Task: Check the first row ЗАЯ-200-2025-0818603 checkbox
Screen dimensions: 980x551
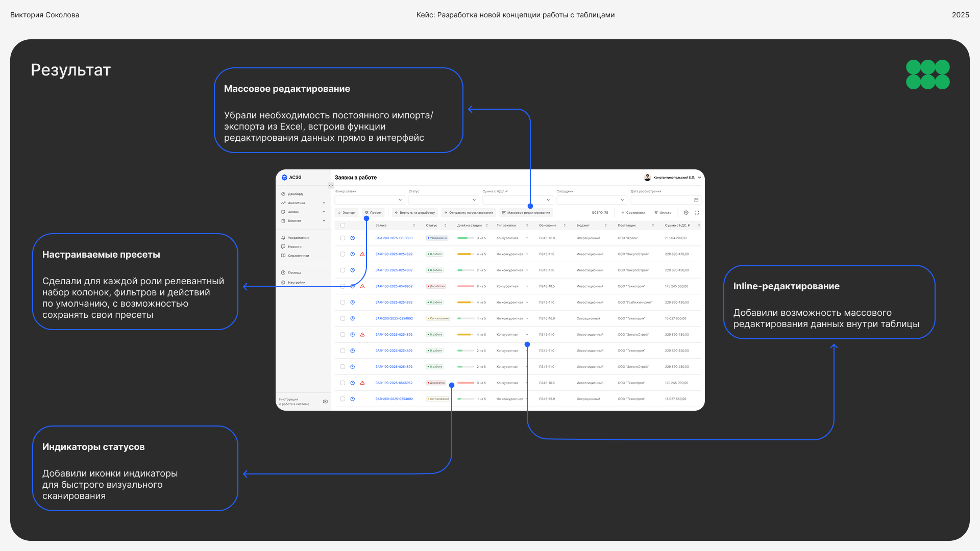Action: coord(342,238)
